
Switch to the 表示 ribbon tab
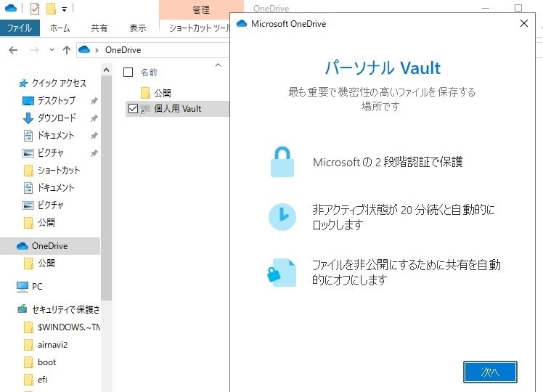(x=137, y=28)
